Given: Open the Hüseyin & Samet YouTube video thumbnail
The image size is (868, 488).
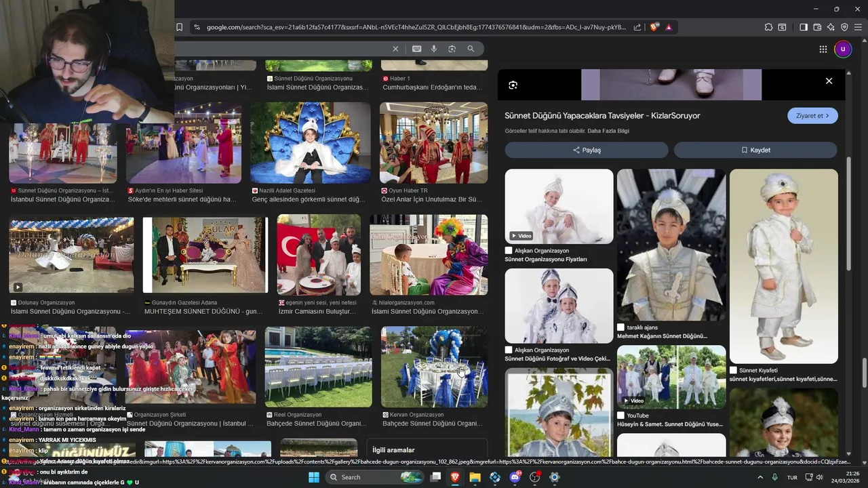Looking at the screenshot, I should point(671,376).
